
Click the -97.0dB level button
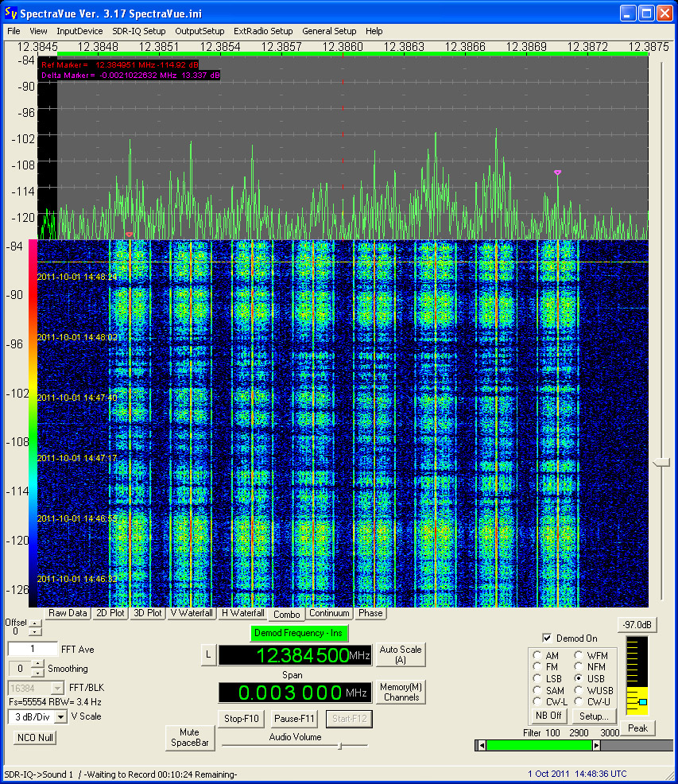coord(637,625)
